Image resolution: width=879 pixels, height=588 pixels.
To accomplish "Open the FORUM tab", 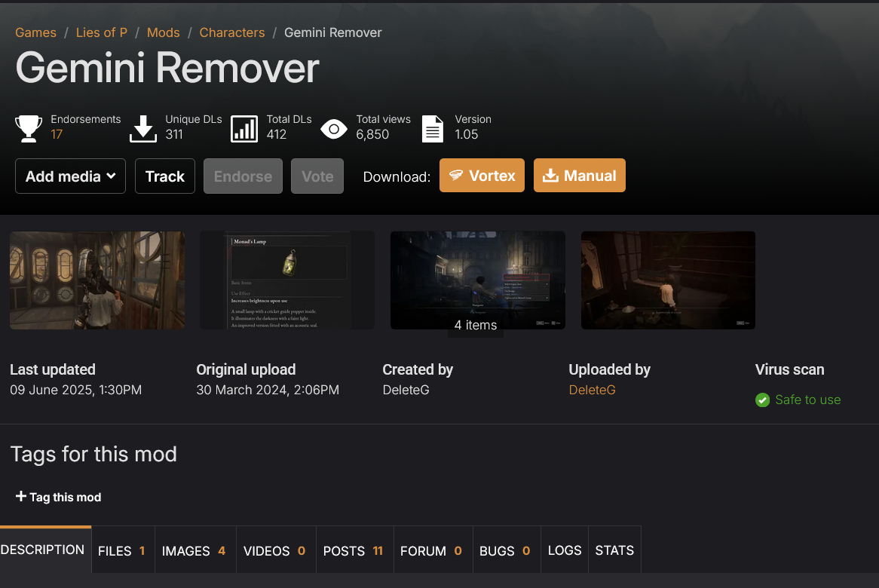I will (433, 550).
